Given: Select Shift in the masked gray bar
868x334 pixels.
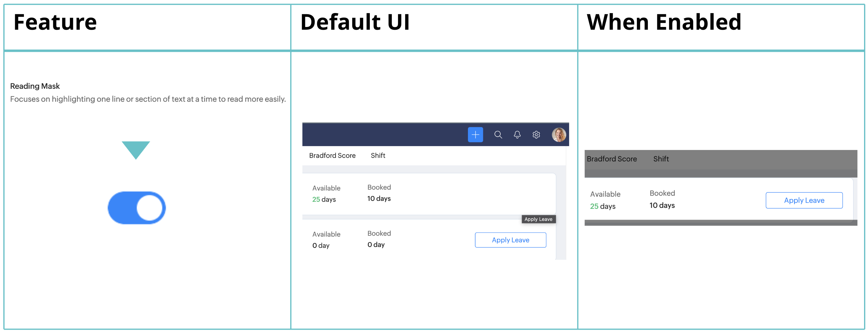Looking at the screenshot, I should [x=661, y=159].
